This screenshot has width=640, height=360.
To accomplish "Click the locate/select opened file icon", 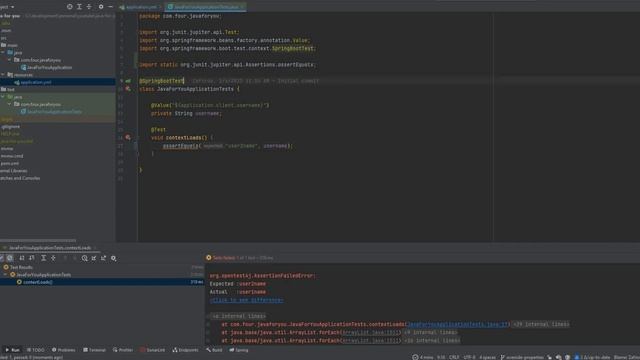I will click(69, 7).
